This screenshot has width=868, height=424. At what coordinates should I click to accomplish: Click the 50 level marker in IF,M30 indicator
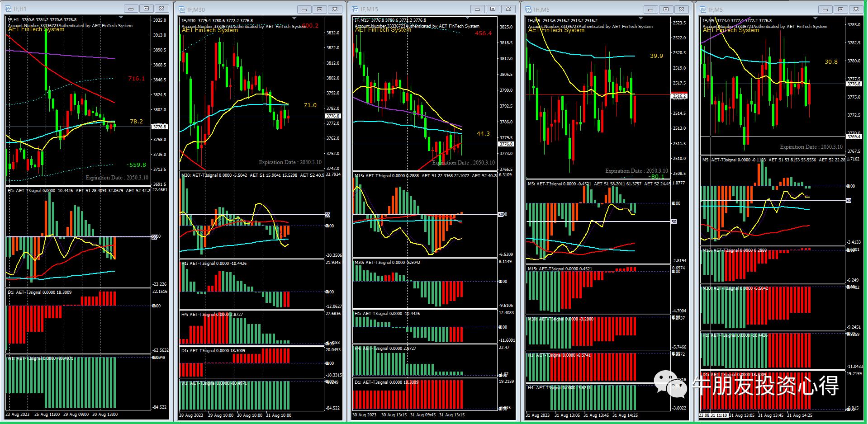click(x=327, y=215)
